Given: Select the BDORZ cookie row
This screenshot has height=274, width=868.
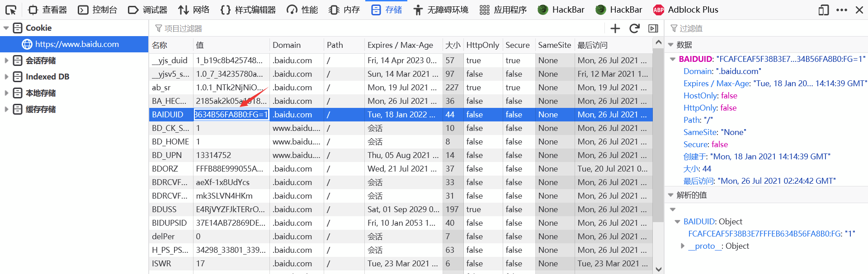Looking at the screenshot, I should click(x=401, y=169).
